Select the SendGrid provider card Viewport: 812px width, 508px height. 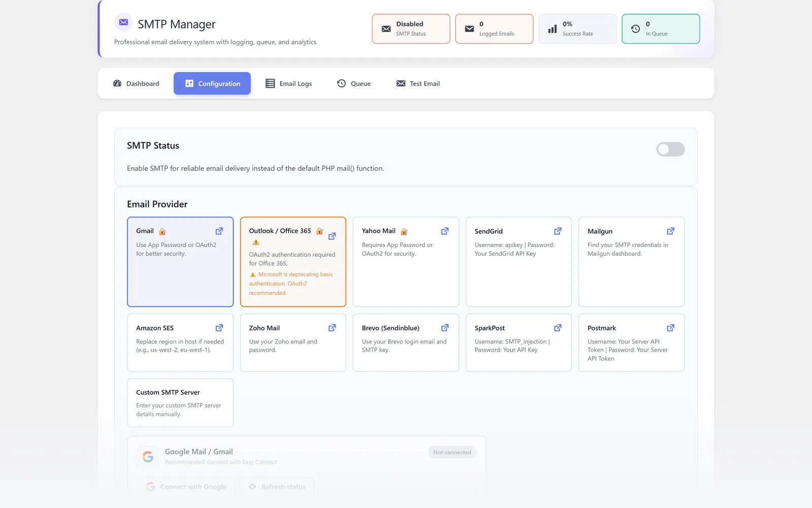(x=519, y=262)
